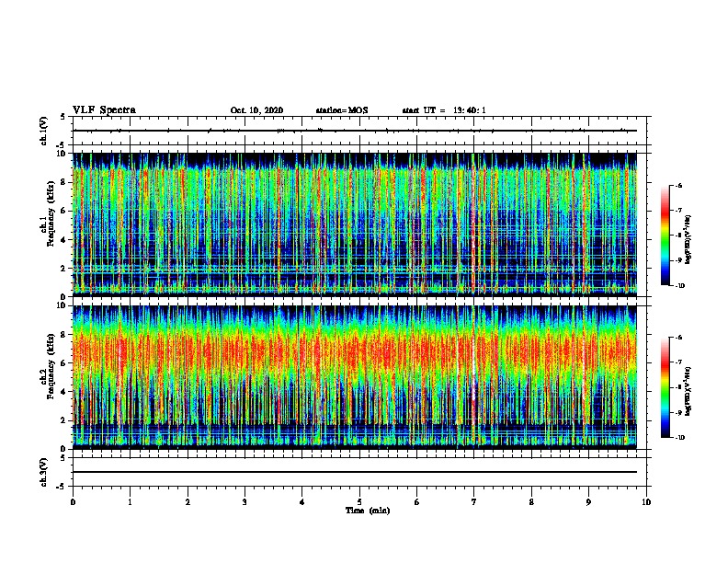Click the time axis tick label "1"
728x563 pixels.
tap(130, 501)
